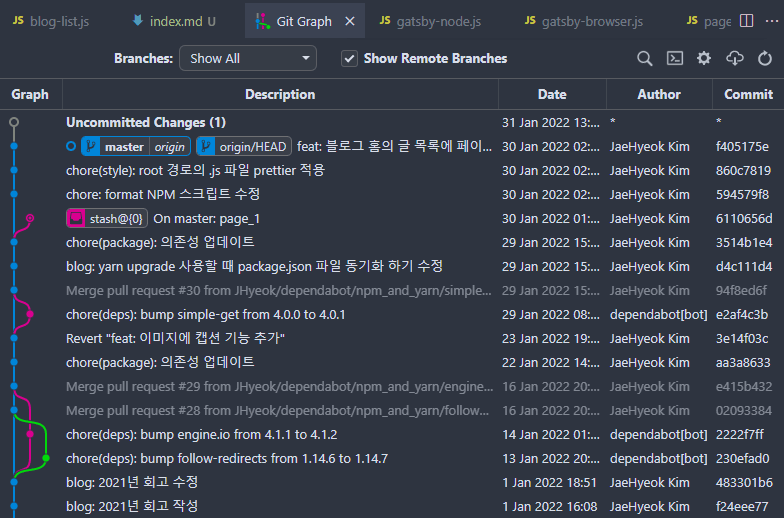Open Git Graph repository settings gear
Screen dimensions: 784x518
click(x=704, y=58)
